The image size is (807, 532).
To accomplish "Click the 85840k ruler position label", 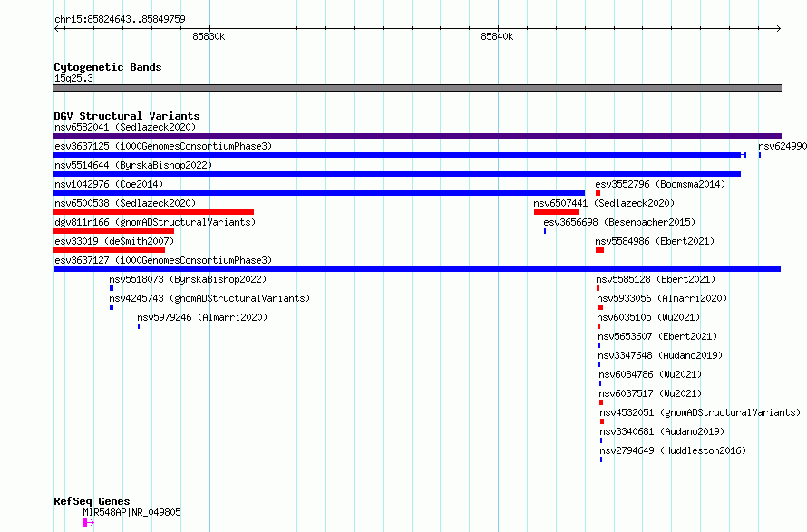I will [497, 36].
